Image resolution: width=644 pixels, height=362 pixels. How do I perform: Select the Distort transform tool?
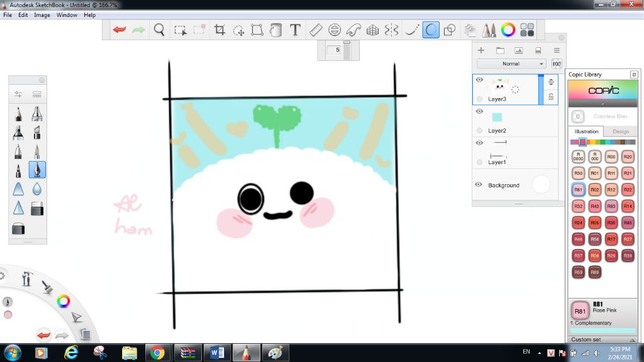click(x=257, y=30)
